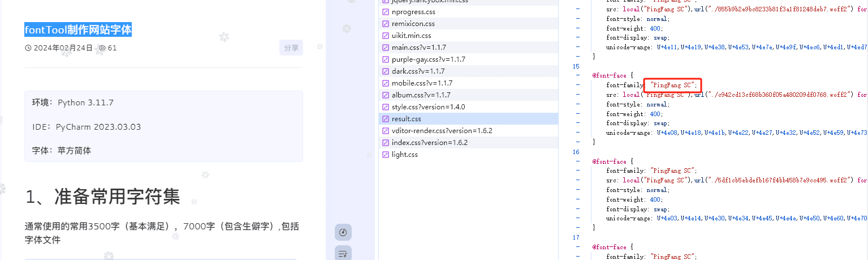Select vditor-render.css?version=1.6.2

tap(442, 131)
